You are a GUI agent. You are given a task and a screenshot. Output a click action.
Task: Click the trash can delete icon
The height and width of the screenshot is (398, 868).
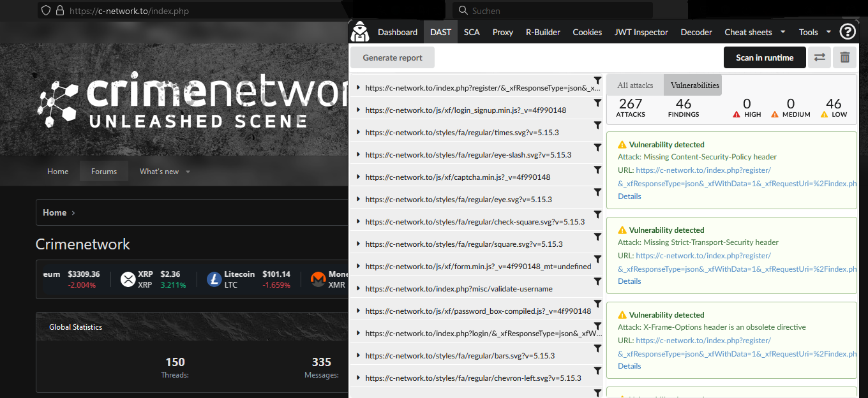tap(845, 57)
